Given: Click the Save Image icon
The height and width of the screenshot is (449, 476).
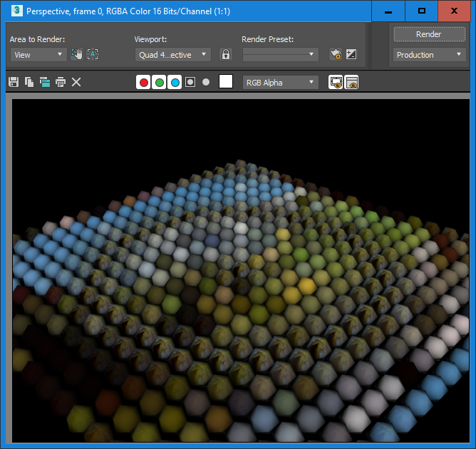Looking at the screenshot, I should pos(14,82).
